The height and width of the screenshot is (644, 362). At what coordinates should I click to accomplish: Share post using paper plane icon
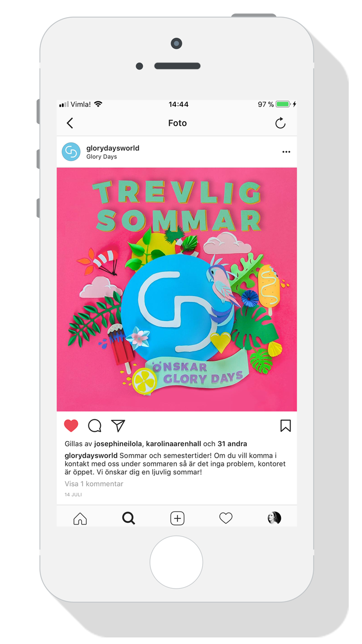[x=118, y=426]
